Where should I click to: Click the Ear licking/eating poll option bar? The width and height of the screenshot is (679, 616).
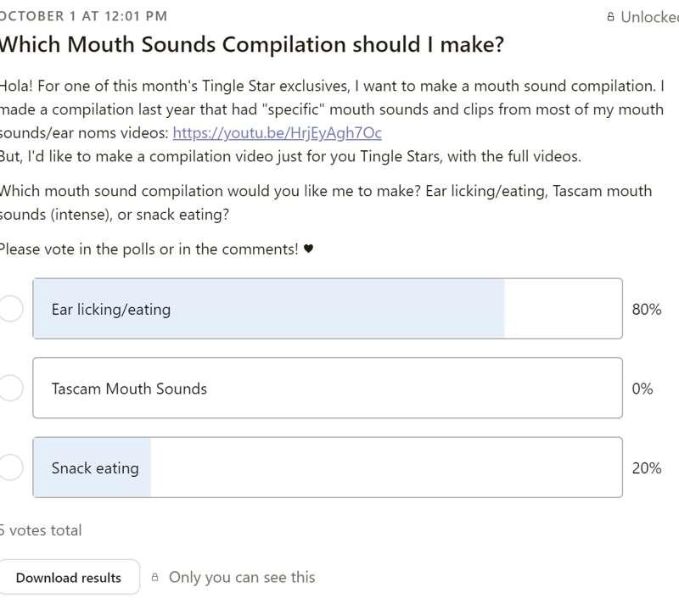click(x=328, y=309)
